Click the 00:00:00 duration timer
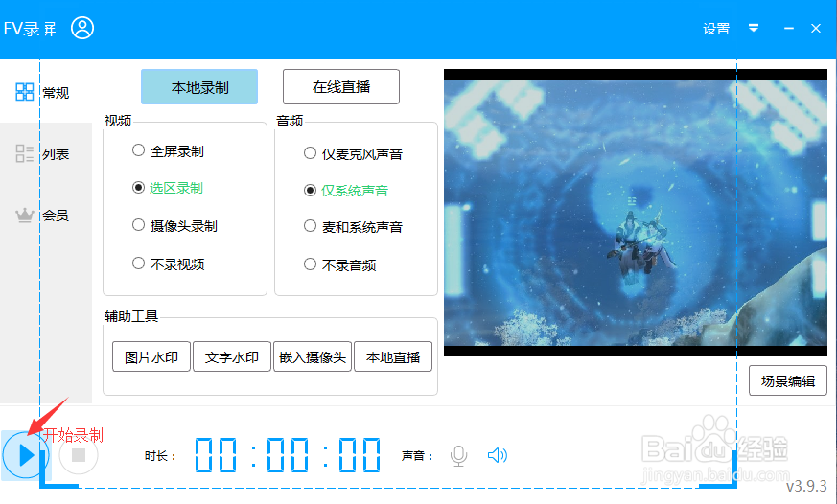 tap(288, 455)
